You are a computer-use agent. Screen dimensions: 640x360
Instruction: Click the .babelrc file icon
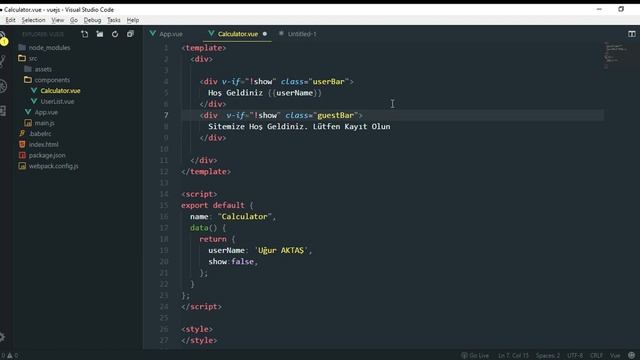22,133
